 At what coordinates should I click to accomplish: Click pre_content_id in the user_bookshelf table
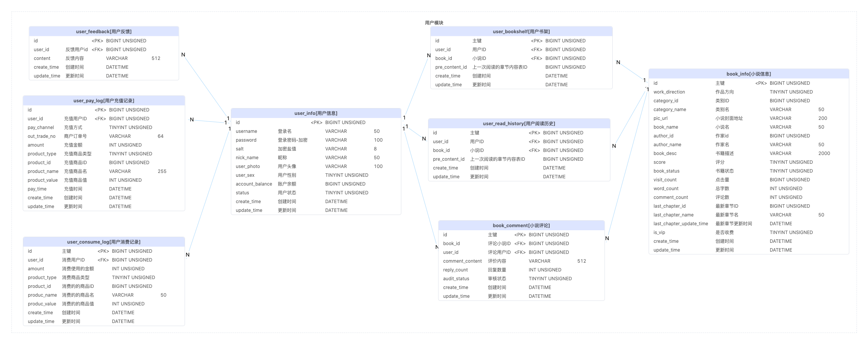[x=451, y=67]
